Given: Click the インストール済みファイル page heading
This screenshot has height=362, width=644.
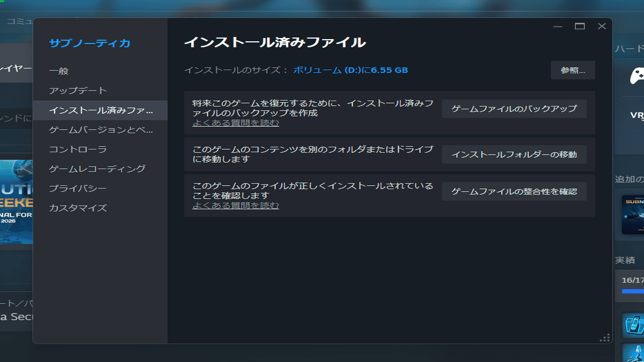Looking at the screenshot, I should pyautogui.click(x=275, y=42).
